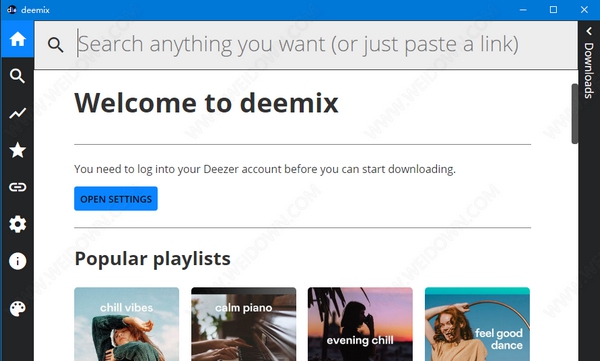Click the Deezer login notice text
Screen dimensions: 600x361
coord(265,169)
